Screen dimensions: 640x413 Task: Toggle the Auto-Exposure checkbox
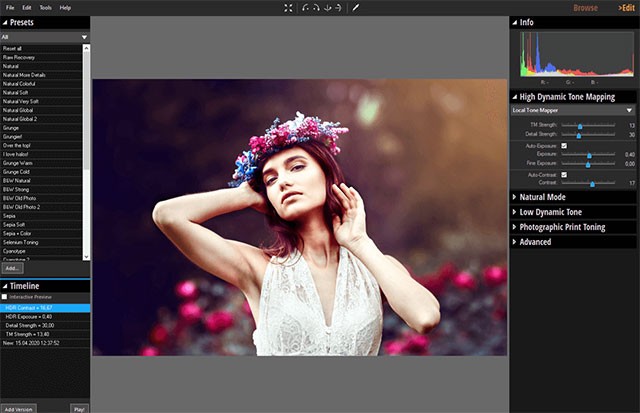(x=564, y=145)
